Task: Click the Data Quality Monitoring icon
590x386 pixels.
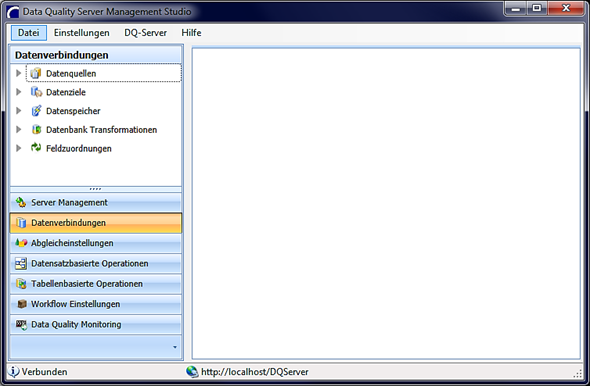Action: pos(21,324)
